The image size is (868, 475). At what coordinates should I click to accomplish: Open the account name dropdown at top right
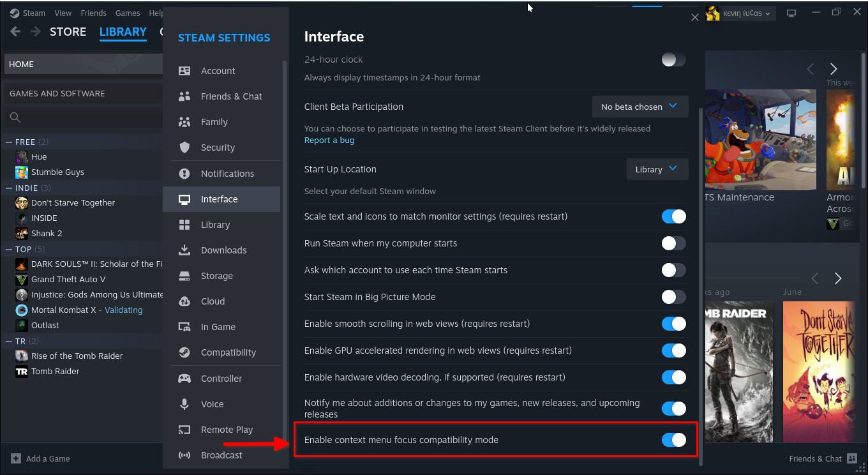coord(747,13)
